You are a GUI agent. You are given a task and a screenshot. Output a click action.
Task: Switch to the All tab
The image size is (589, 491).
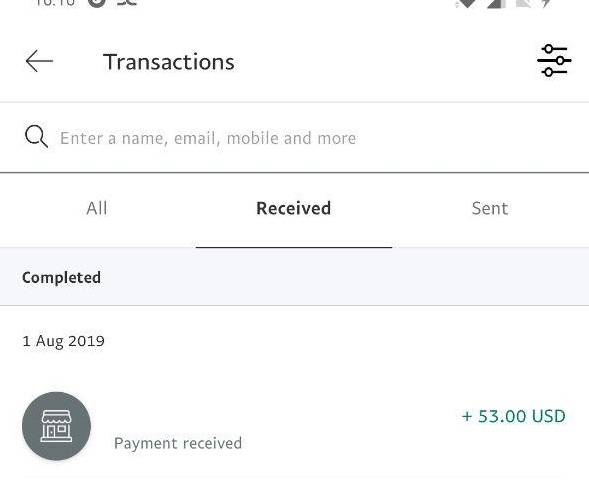pos(97,208)
